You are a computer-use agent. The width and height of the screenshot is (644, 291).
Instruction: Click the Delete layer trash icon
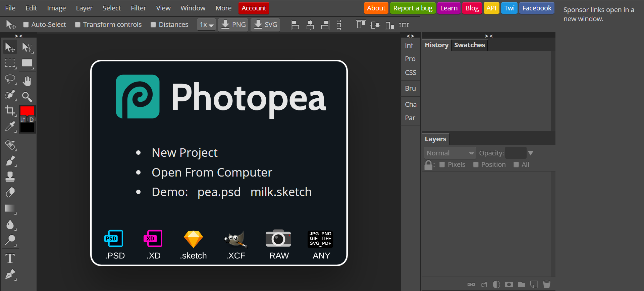click(x=547, y=284)
